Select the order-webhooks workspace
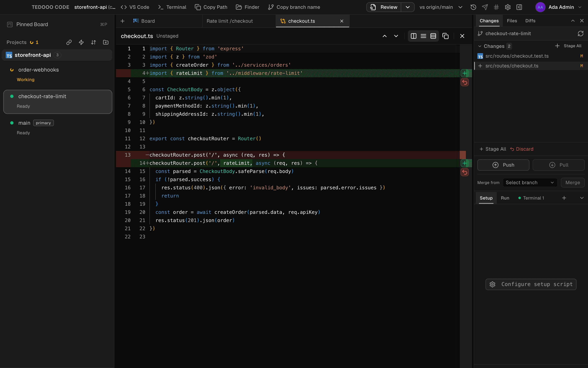 click(x=58, y=74)
